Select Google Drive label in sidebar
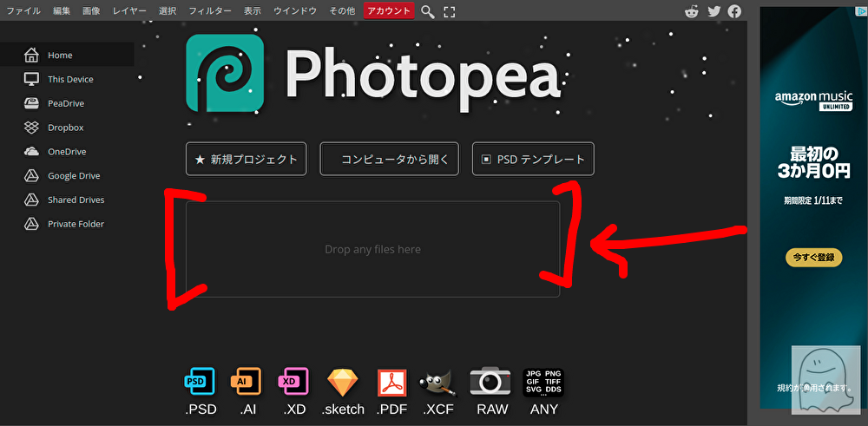Screen dimensions: 868x426 pyautogui.click(x=74, y=176)
